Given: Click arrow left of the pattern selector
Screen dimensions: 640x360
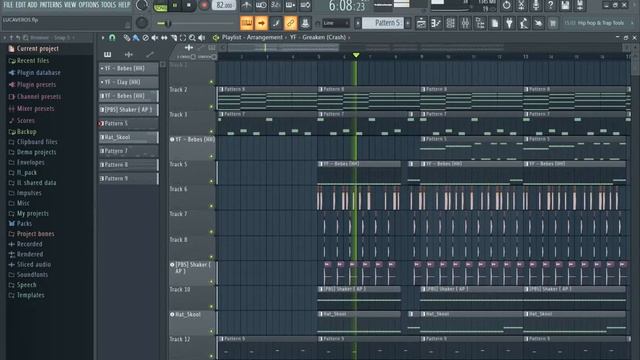Looking at the screenshot, I should (358, 23).
